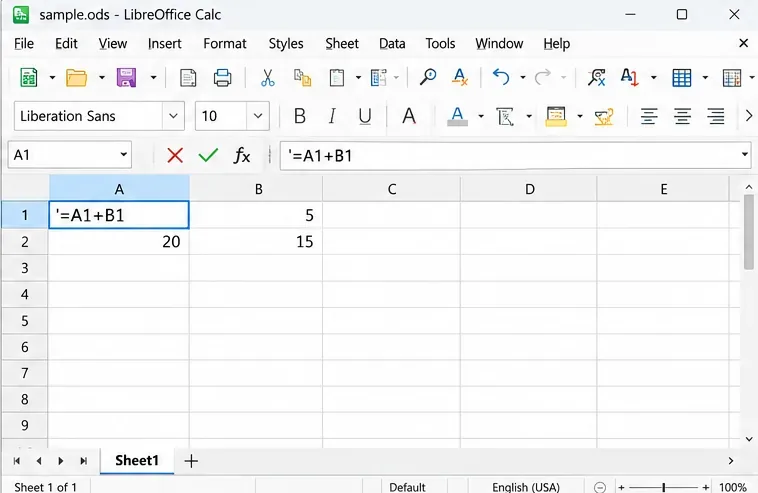Screen dimensions: 758x493
Task: Click the Insert rows table icon
Action: (x=682, y=77)
